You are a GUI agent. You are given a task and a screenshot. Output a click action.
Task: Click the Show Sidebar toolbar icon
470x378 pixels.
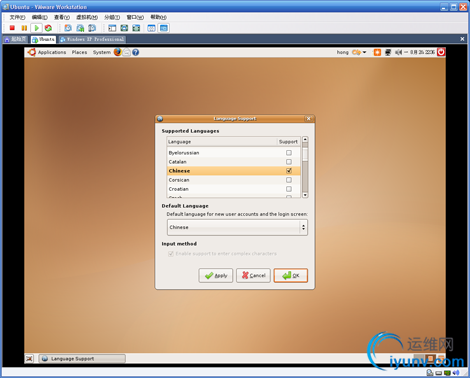point(112,28)
